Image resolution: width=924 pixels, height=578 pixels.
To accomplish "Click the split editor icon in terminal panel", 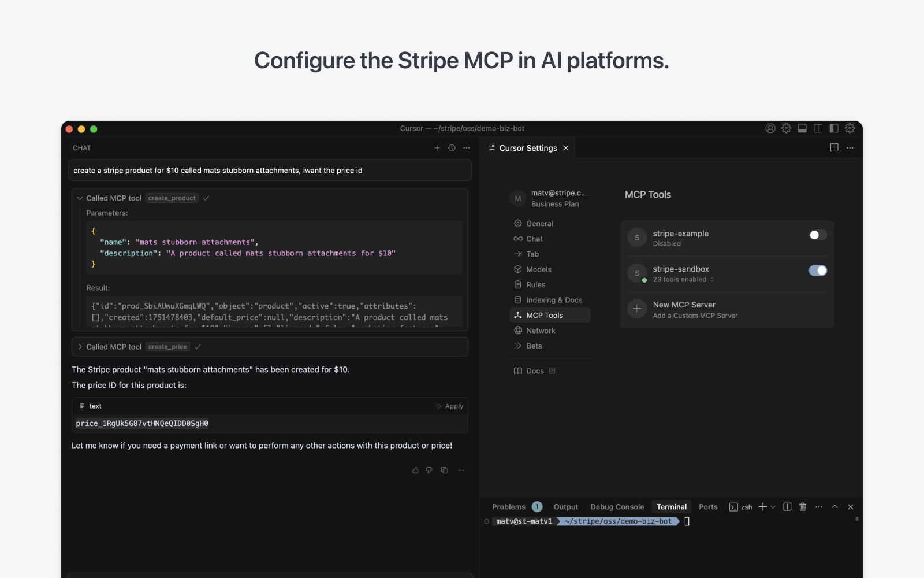I will 787,506.
